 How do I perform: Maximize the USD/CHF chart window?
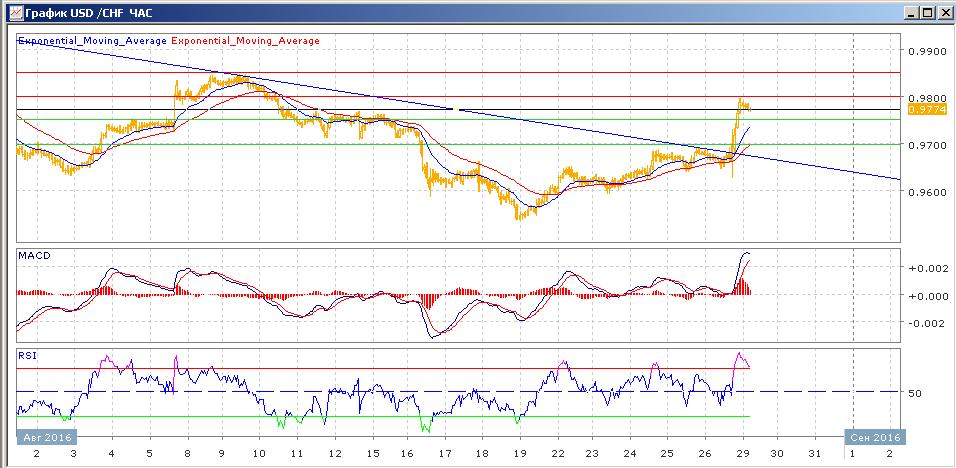[x=927, y=12]
